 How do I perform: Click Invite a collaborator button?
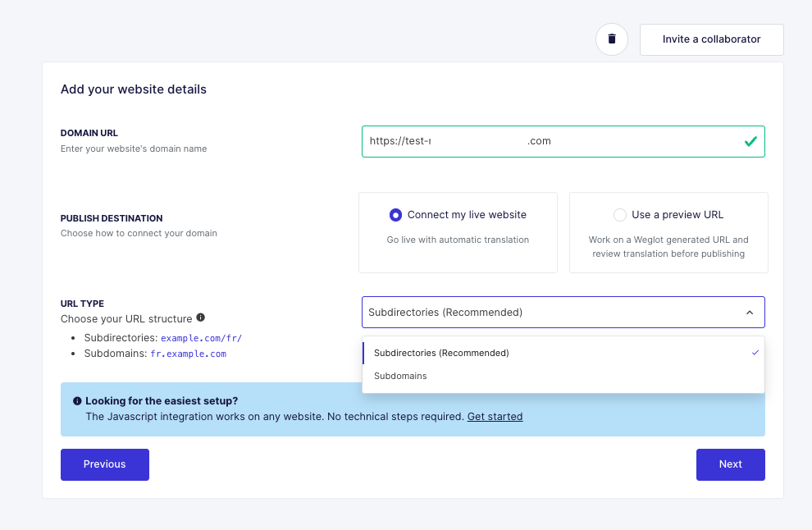coord(712,39)
